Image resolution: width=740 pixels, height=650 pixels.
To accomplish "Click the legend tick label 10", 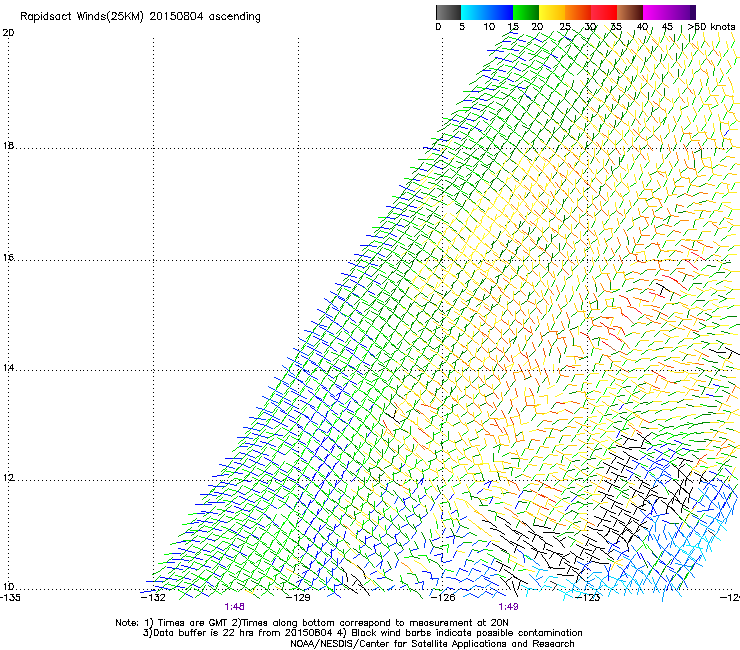I will [489, 27].
